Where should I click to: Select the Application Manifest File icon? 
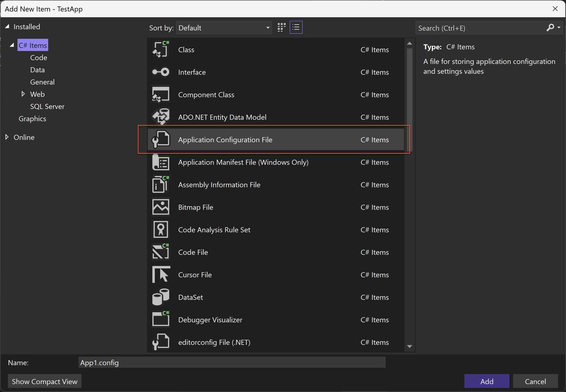[x=161, y=162]
